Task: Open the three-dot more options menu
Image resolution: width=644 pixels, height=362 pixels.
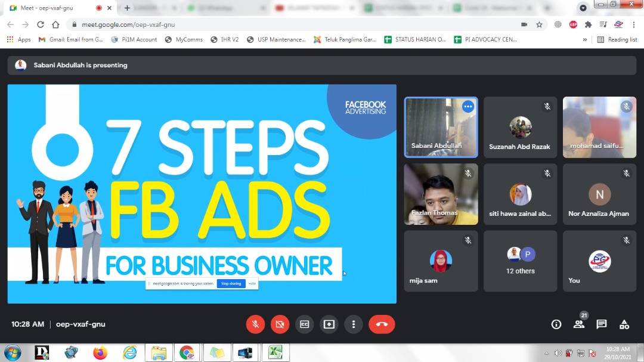Action: [354, 324]
